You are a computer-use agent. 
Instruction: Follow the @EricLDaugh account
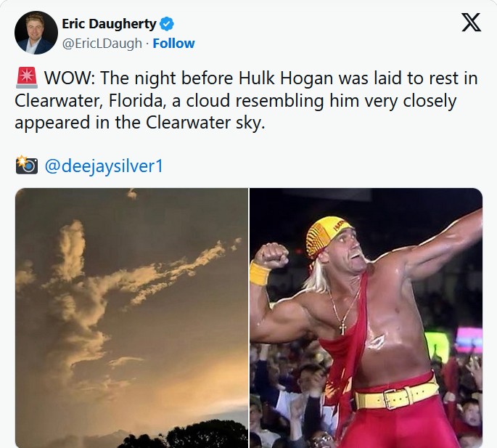coord(173,44)
